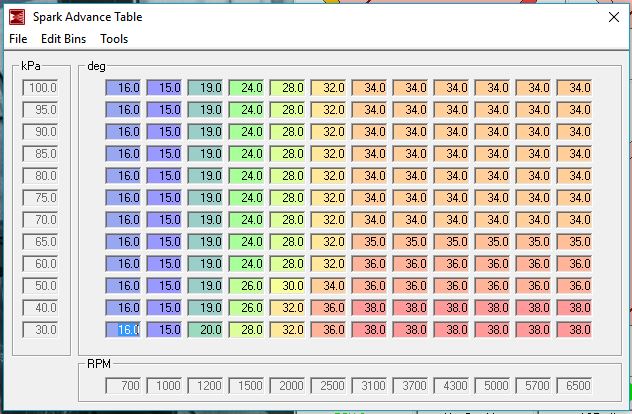Select the 26.0 cell in the 50 kPa row

point(246,286)
